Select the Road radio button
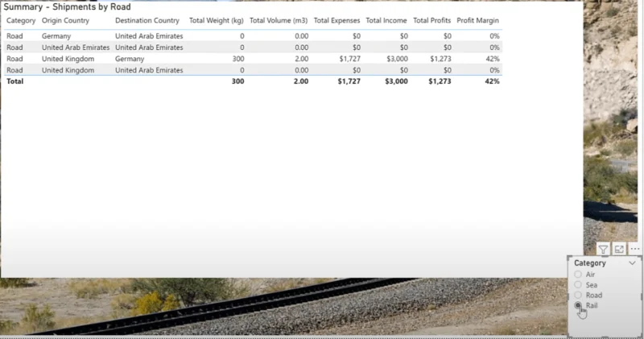Viewport: 644px width, 339px height. [578, 295]
